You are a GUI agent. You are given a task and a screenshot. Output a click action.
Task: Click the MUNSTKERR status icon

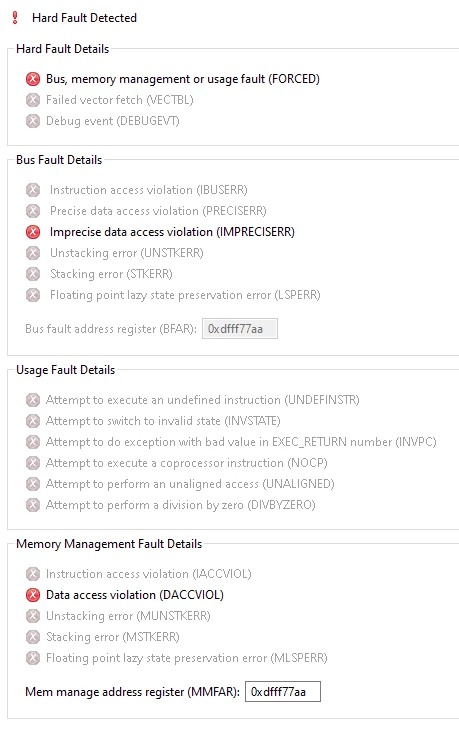pos(33,616)
